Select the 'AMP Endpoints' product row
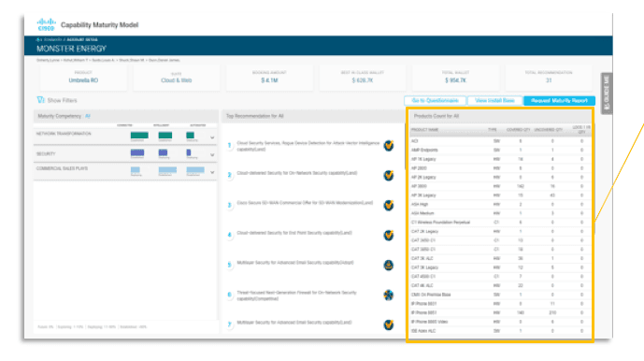This screenshot has height=361, width=644. coord(500,150)
